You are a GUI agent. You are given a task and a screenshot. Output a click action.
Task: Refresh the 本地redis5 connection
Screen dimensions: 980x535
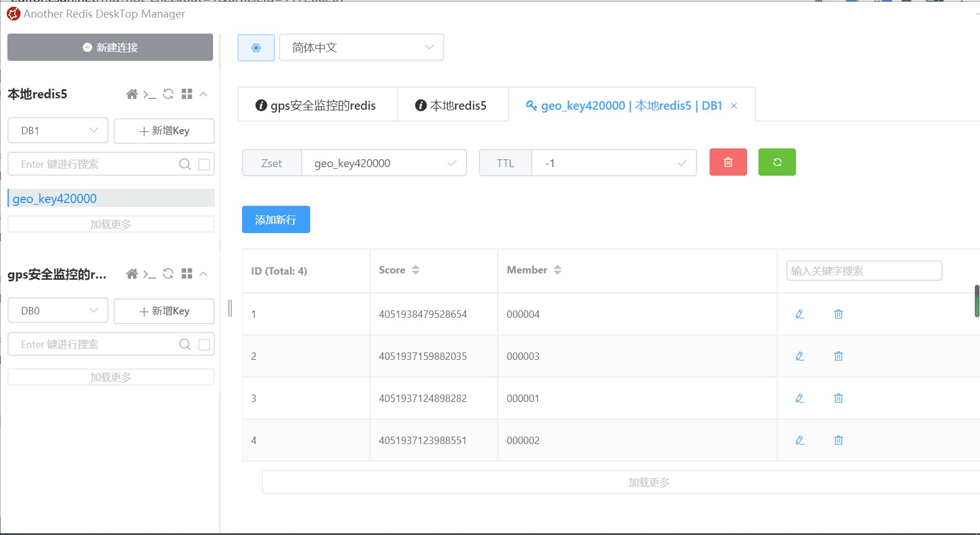pos(168,94)
